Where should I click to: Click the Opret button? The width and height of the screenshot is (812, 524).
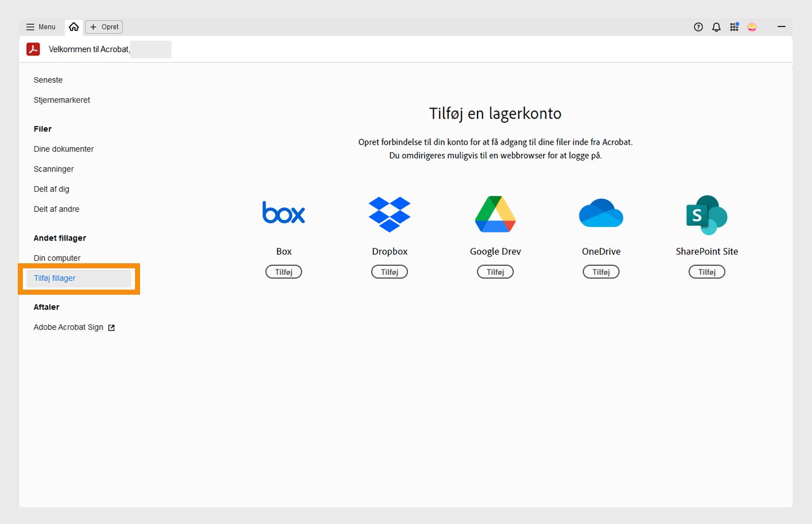pyautogui.click(x=104, y=27)
